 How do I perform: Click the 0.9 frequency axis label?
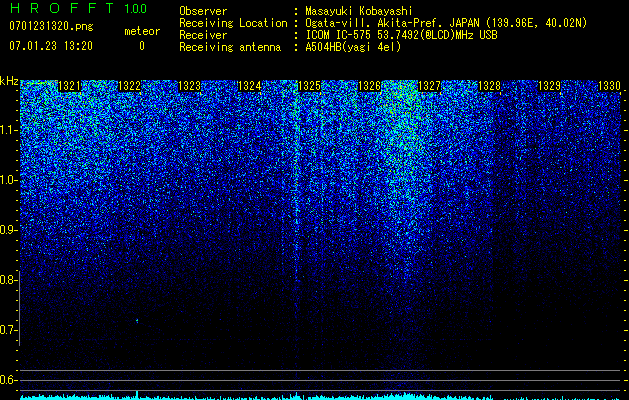point(8,230)
